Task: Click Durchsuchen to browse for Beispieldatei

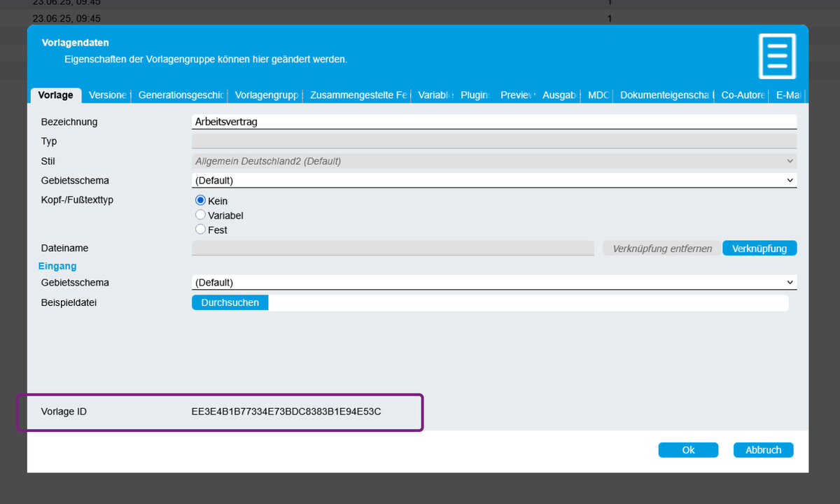Action: point(230,302)
